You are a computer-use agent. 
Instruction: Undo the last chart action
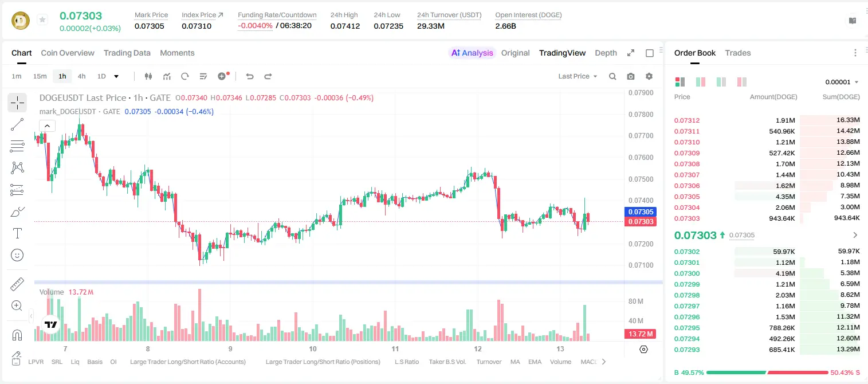coord(250,76)
